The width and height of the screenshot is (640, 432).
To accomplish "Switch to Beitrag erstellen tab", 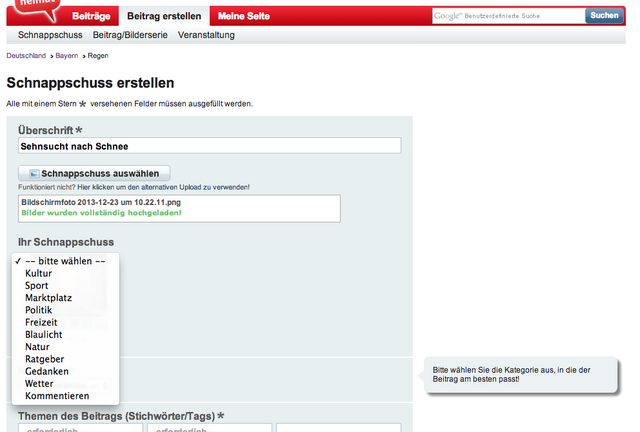I will click(x=164, y=16).
